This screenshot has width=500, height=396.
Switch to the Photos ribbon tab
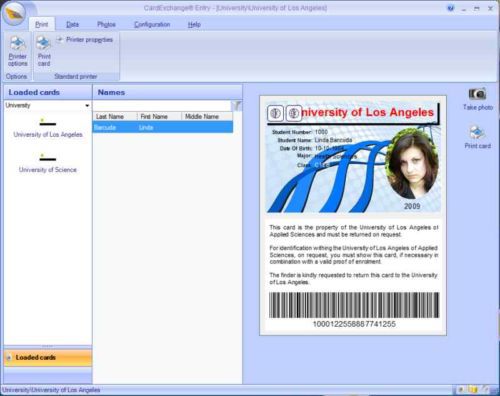tap(106, 24)
